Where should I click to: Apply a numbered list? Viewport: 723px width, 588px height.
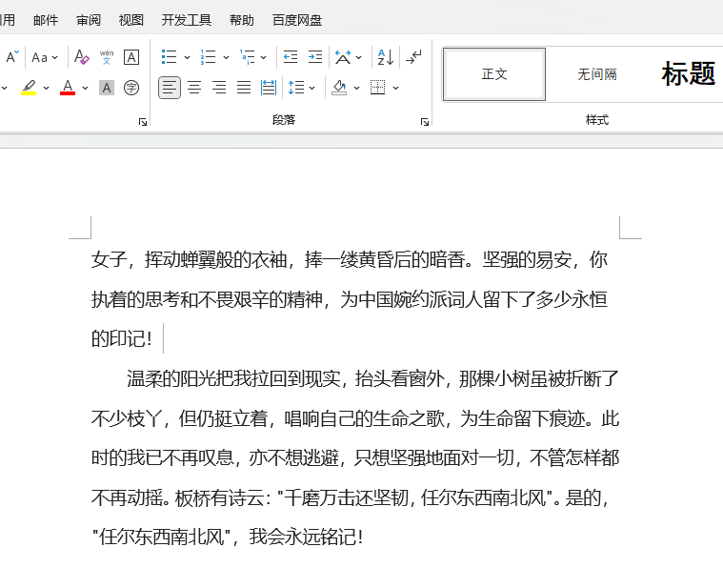[x=208, y=57]
